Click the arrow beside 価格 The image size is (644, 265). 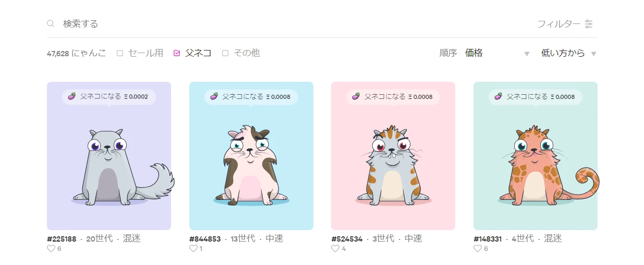tap(527, 54)
